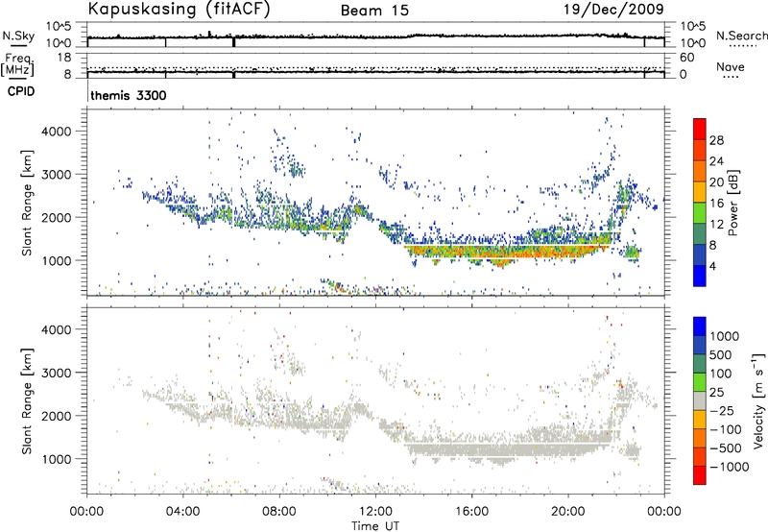Screen dimensions: 768x532
Task: Select the -500 label on velocity colorbar
Action: tap(726, 447)
